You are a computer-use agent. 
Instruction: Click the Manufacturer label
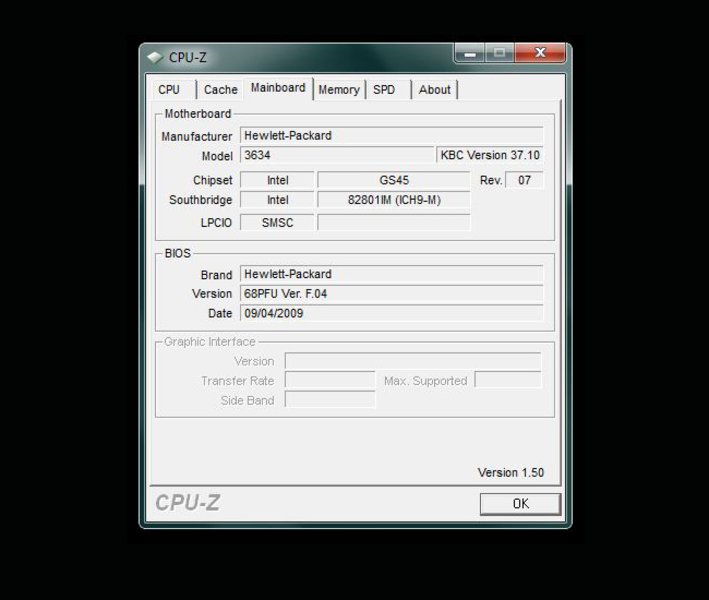click(197, 136)
